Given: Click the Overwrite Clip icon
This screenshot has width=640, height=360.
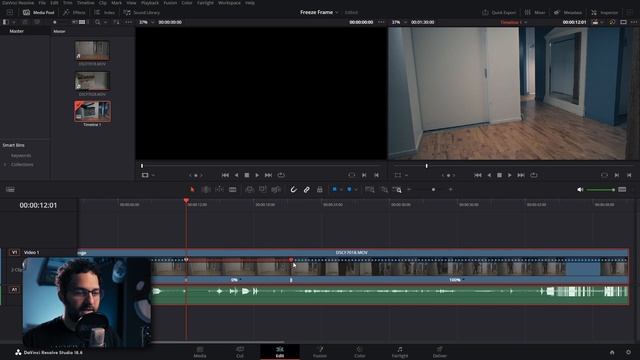Looking at the screenshot, I should click(263, 189).
